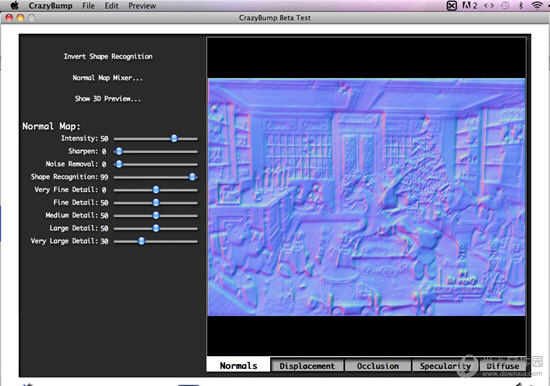Click the Very Fine Detail slider handle
Image resolution: width=550 pixels, height=386 pixels.
(156, 190)
